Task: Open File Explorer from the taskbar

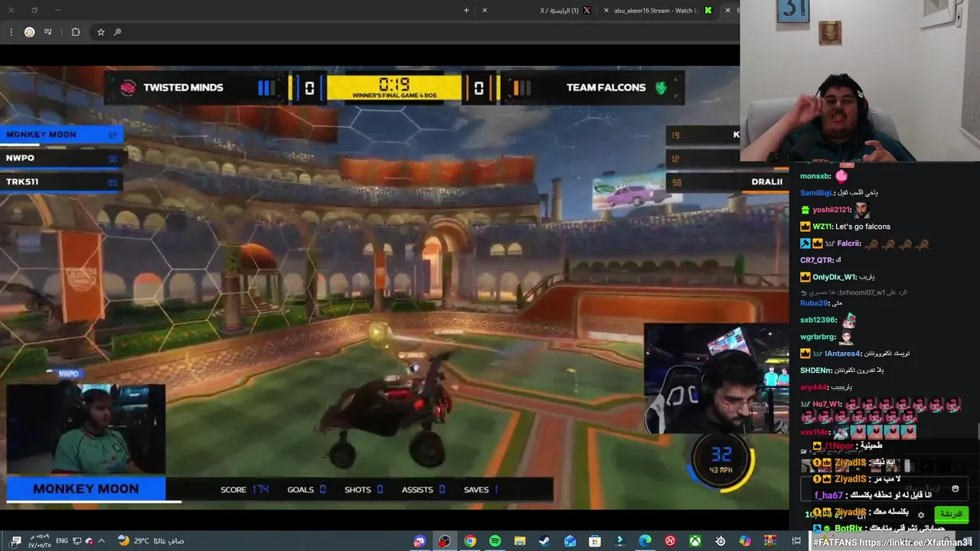Action: [520, 541]
